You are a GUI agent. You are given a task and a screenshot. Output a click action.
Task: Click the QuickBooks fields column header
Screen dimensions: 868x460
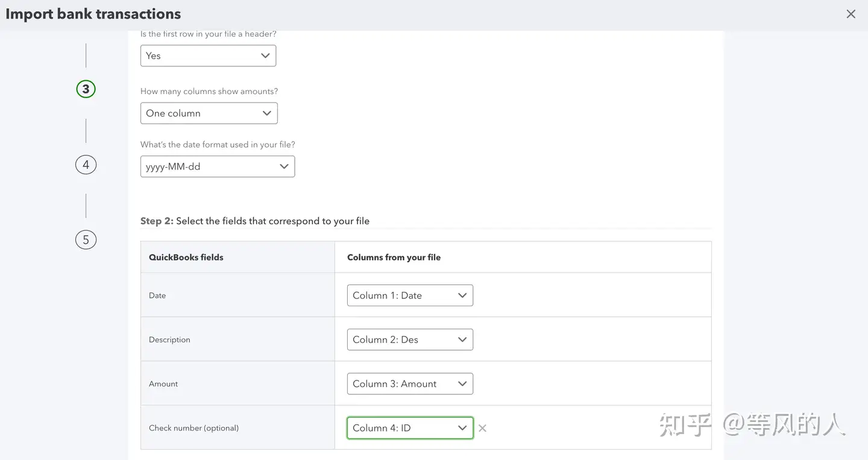click(186, 257)
